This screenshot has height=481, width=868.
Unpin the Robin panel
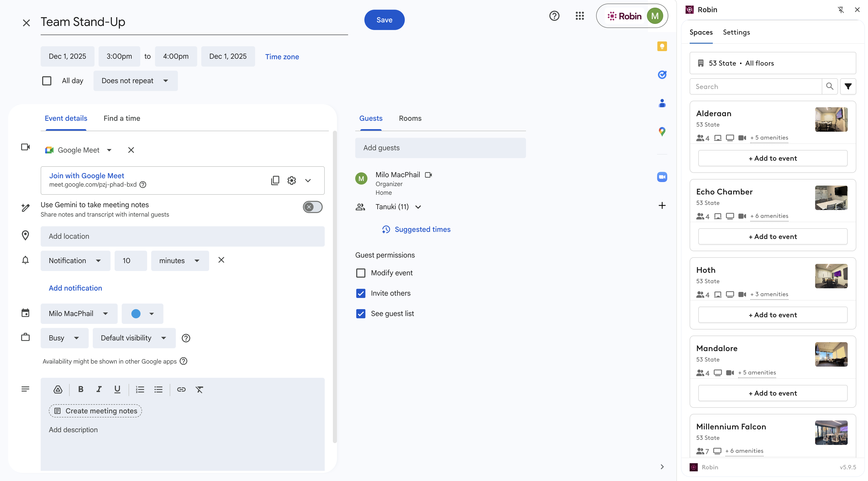tap(841, 10)
